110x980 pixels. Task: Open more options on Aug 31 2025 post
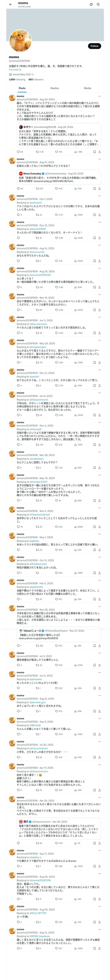pos(99,159)
